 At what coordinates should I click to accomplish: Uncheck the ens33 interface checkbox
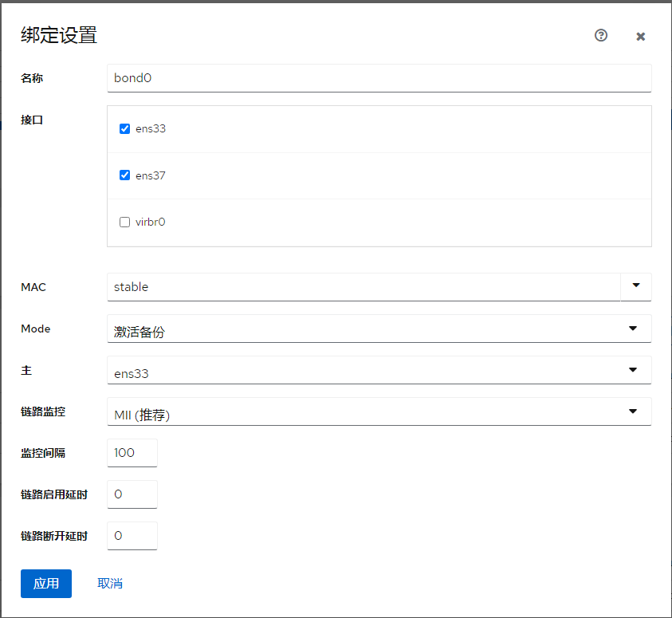point(124,128)
